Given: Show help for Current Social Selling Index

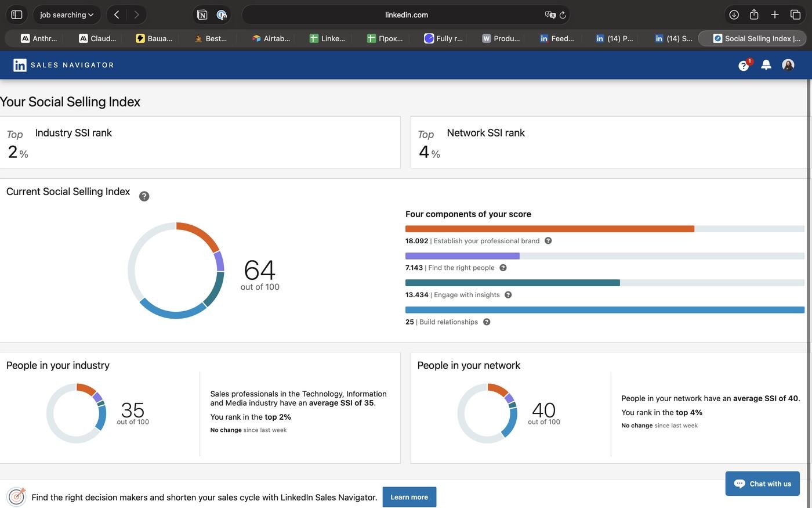Looking at the screenshot, I should tap(144, 196).
